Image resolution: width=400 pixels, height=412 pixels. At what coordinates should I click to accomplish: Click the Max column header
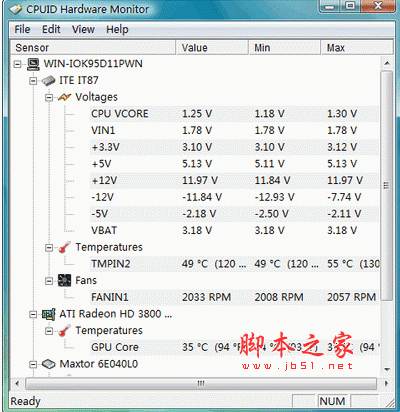pos(357,48)
